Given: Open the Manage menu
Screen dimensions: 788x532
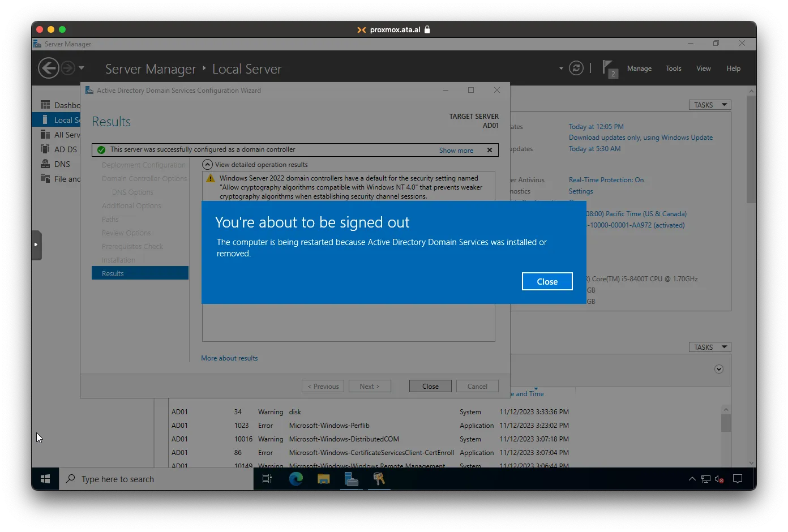Looking at the screenshot, I should tap(639, 68).
